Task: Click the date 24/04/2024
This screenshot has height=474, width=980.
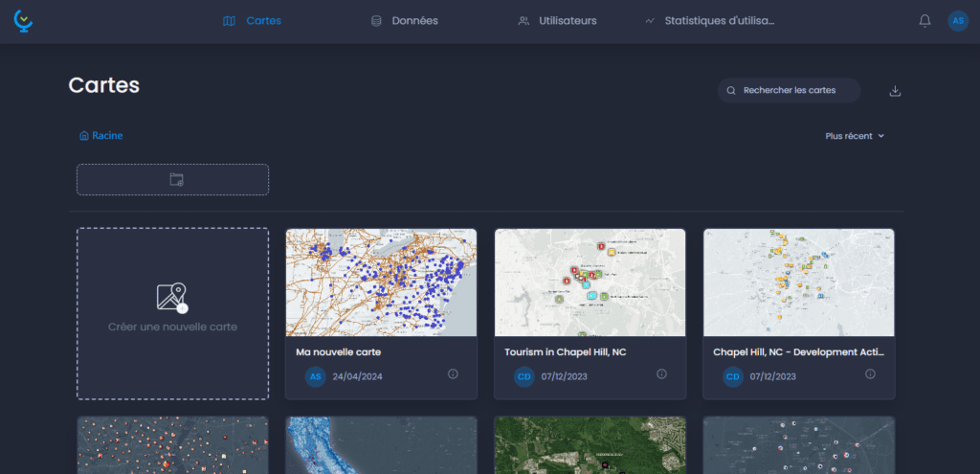Action: pyautogui.click(x=358, y=376)
